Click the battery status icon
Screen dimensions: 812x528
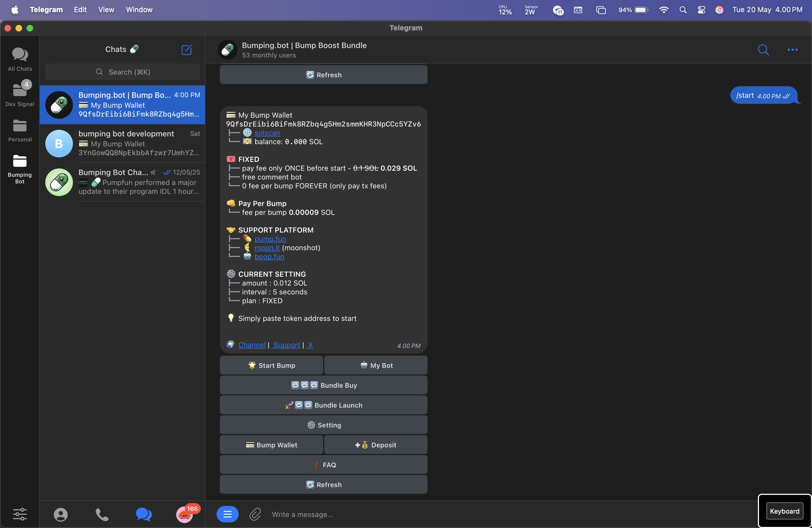pos(633,10)
